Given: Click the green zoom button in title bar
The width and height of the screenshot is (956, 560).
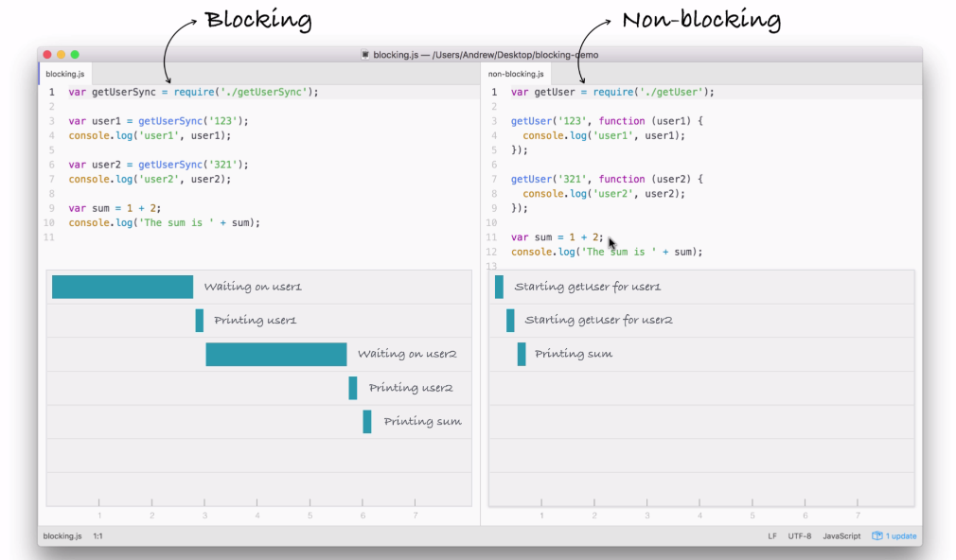Looking at the screenshot, I should coord(75,55).
